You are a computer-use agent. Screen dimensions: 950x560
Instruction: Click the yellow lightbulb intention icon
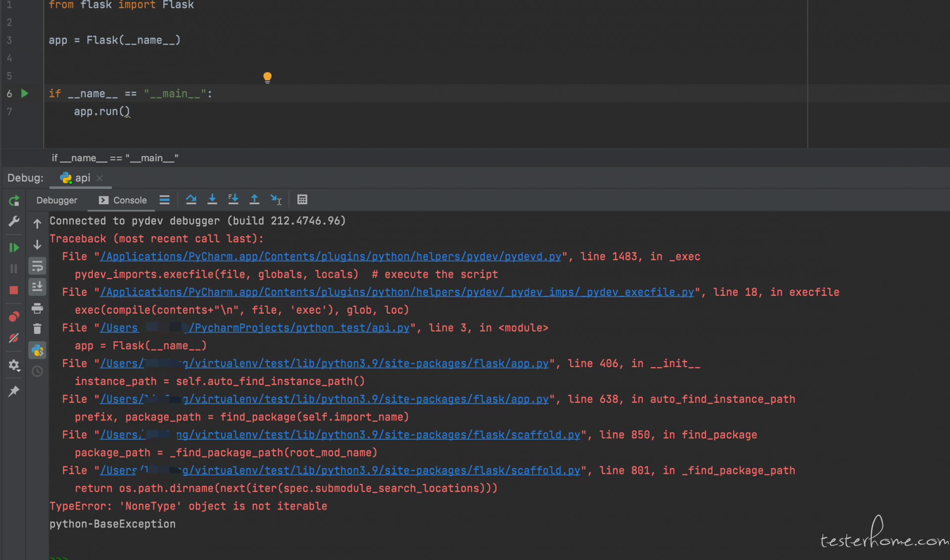tap(267, 77)
